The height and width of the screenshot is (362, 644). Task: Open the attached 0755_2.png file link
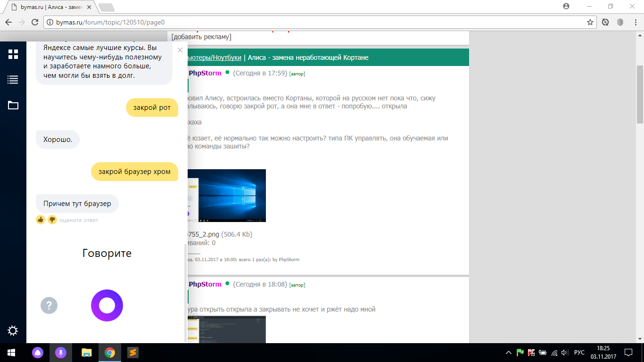point(203,234)
